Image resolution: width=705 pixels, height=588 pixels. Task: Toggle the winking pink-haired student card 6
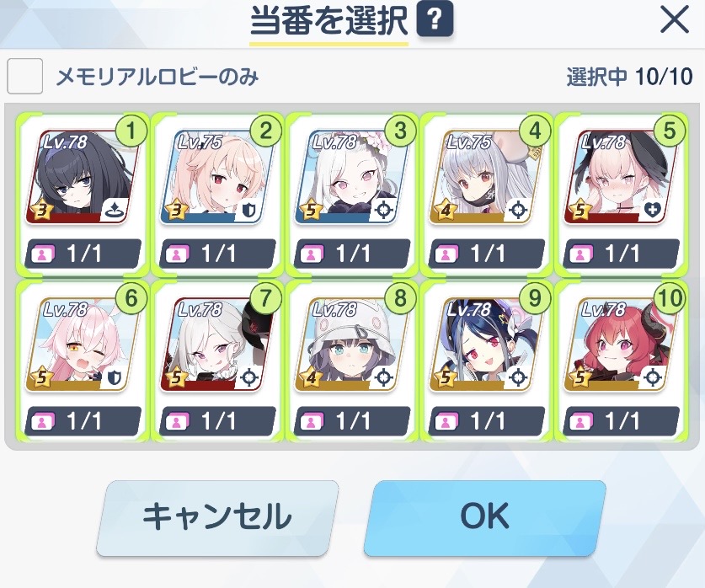[83, 361]
